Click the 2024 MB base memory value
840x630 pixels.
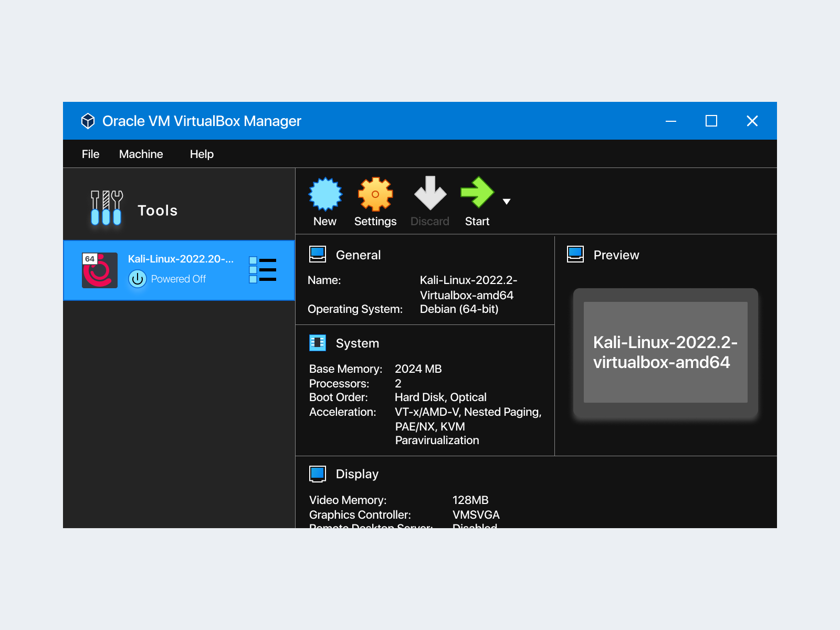(x=418, y=369)
